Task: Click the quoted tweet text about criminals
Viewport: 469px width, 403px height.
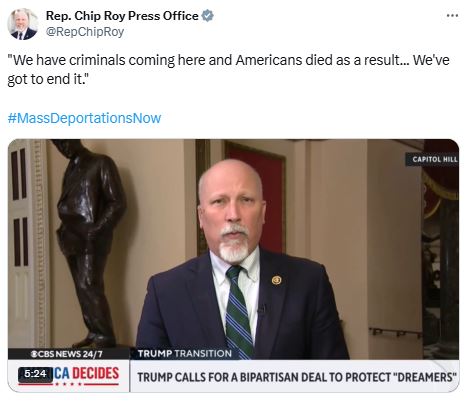Action: coord(228,69)
